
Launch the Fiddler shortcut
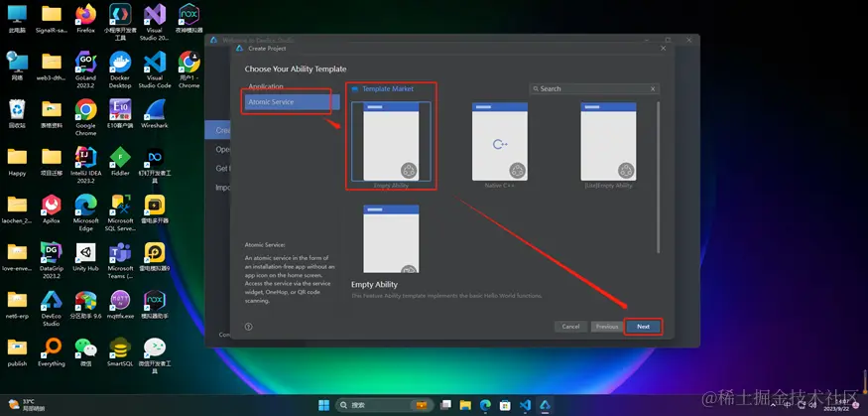120,161
